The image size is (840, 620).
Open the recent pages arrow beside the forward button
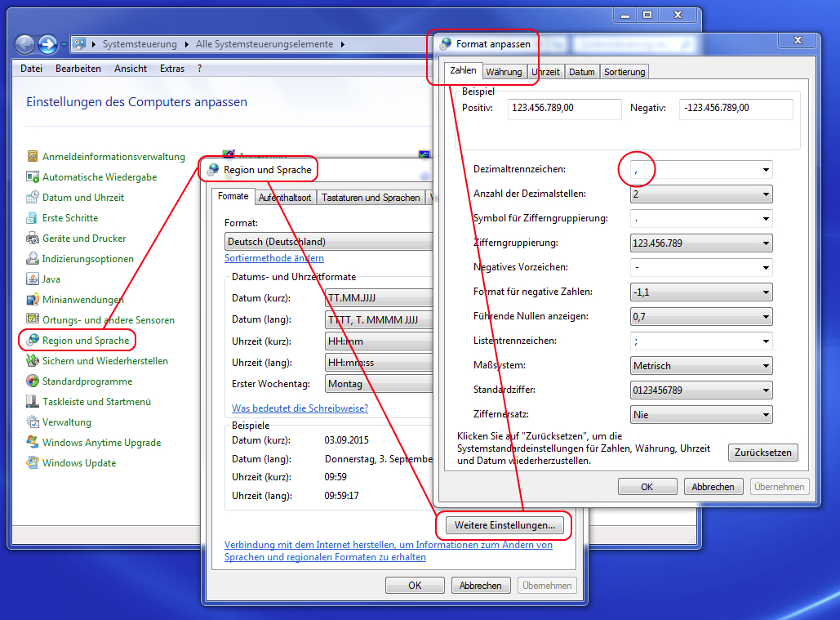64,44
